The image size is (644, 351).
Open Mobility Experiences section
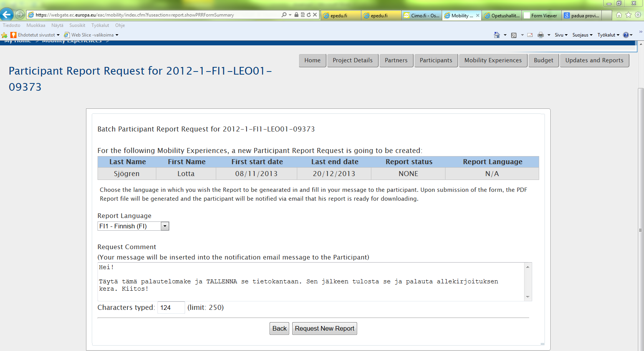493,60
